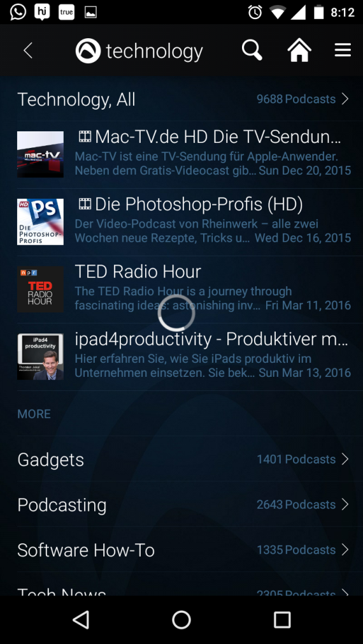Tap the mac-TV cover thumbnail
363x644 pixels.
pos(40,154)
